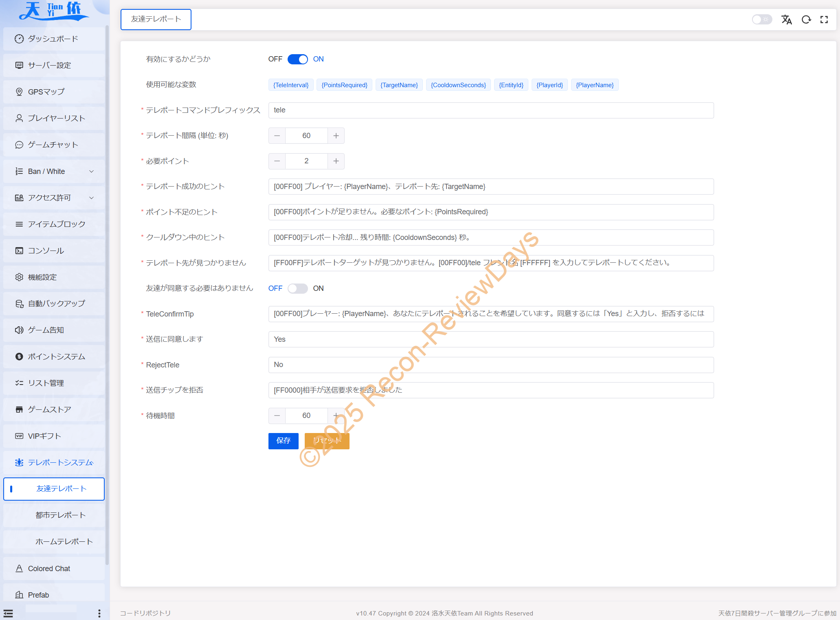Open the dashboard (ダッシュボード) icon in the sidebar
This screenshot has height=620, width=840.
pos(19,39)
